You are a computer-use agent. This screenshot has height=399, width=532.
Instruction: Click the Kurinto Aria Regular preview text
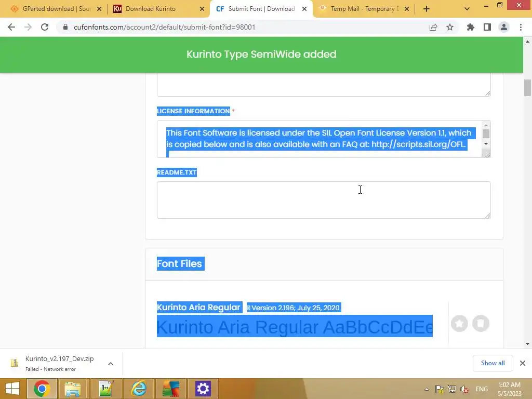[x=295, y=327]
